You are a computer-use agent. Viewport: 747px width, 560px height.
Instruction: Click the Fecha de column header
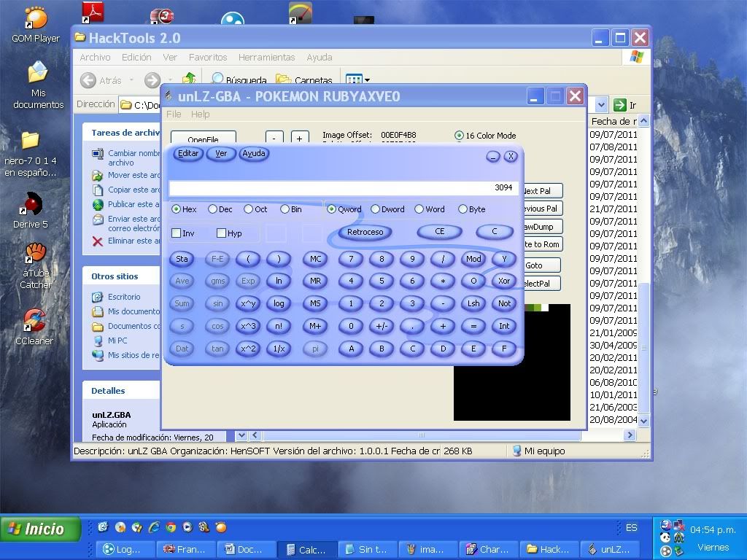pyautogui.click(x=614, y=122)
